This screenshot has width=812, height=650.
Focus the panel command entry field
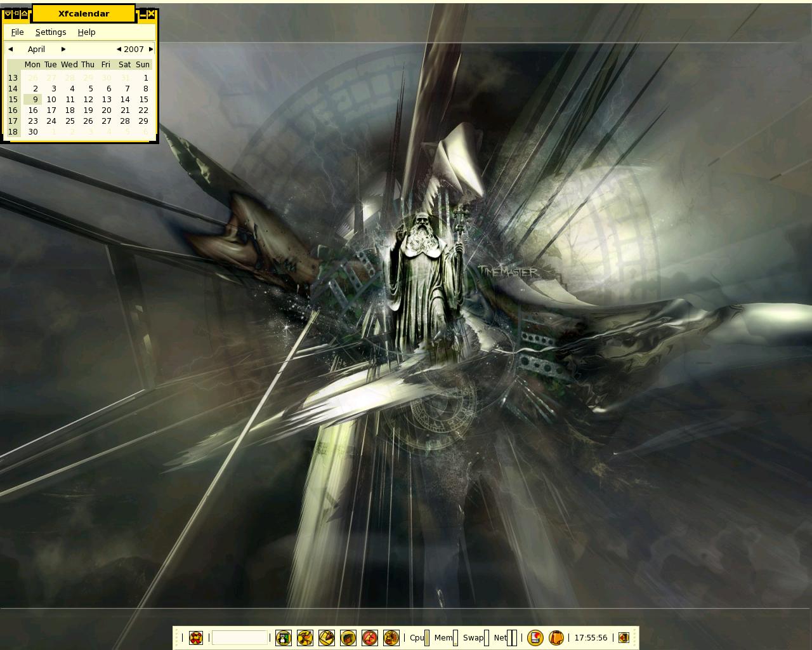pos(240,638)
